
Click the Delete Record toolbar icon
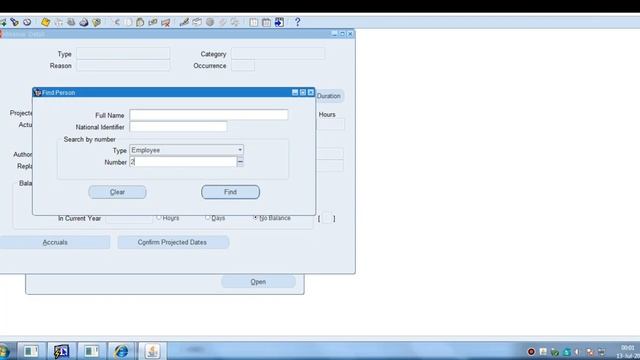[x=165, y=22]
